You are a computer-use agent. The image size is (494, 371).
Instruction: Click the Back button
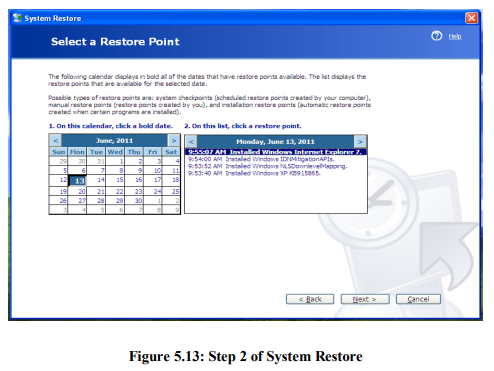click(x=310, y=299)
